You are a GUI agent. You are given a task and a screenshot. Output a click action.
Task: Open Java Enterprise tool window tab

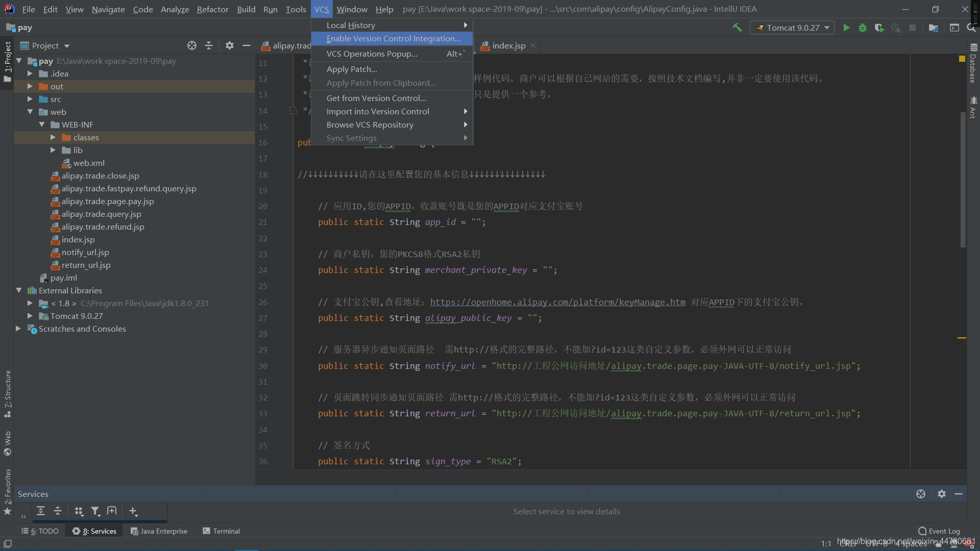159,531
